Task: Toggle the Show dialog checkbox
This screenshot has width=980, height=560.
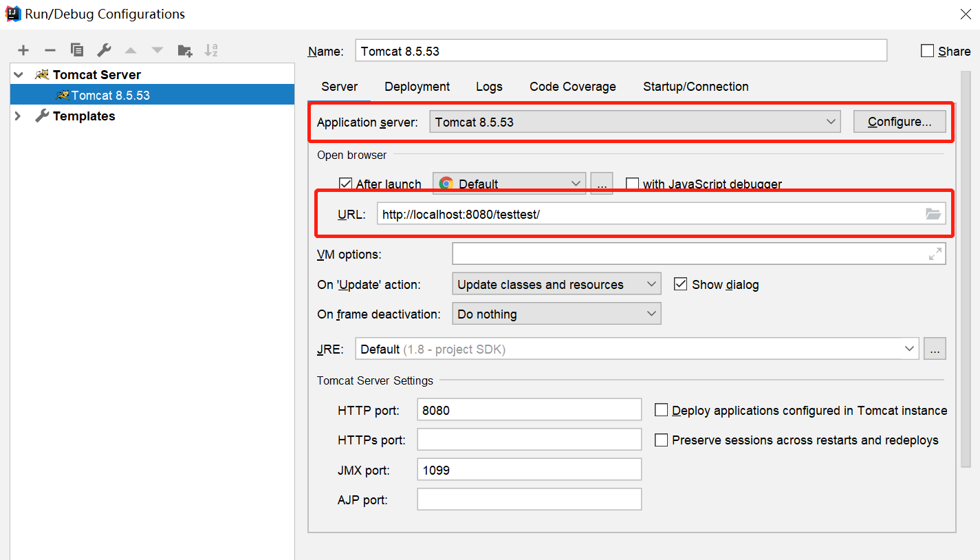Action: [681, 284]
